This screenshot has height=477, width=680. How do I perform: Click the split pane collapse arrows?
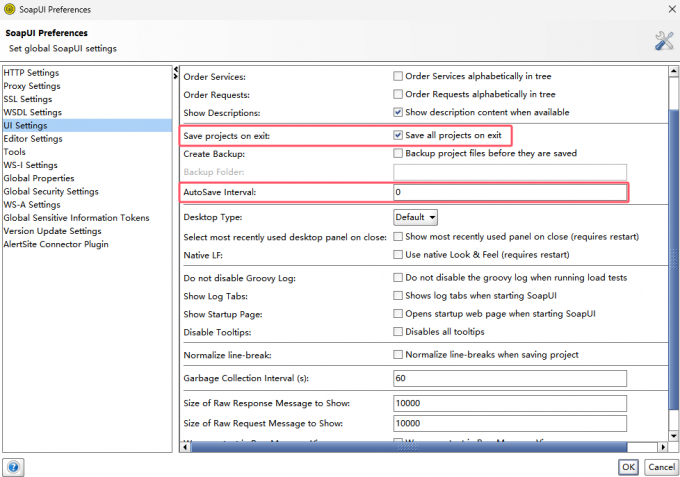pyautogui.click(x=176, y=73)
